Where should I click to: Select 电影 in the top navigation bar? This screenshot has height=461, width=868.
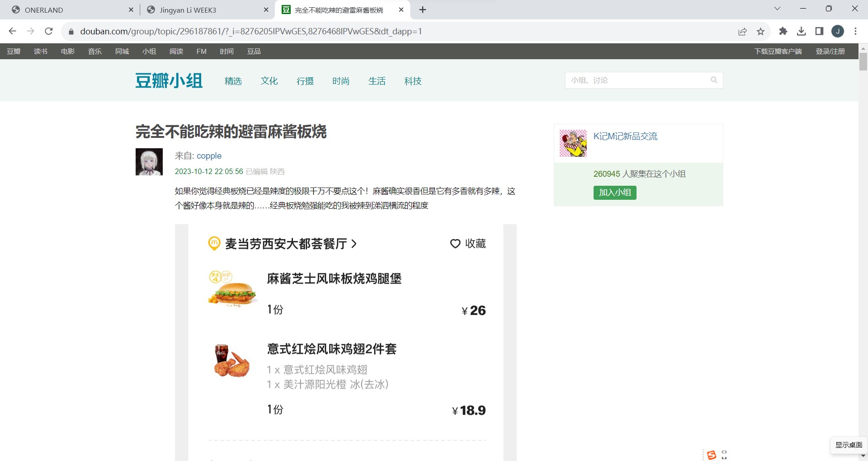tap(68, 51)
